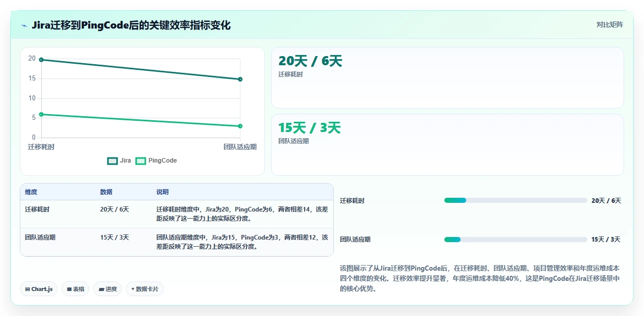Screen dimensions: 644x316
Task: Click the 团队适应期 x-axis label on chart
Action: [x=240, y=147]
